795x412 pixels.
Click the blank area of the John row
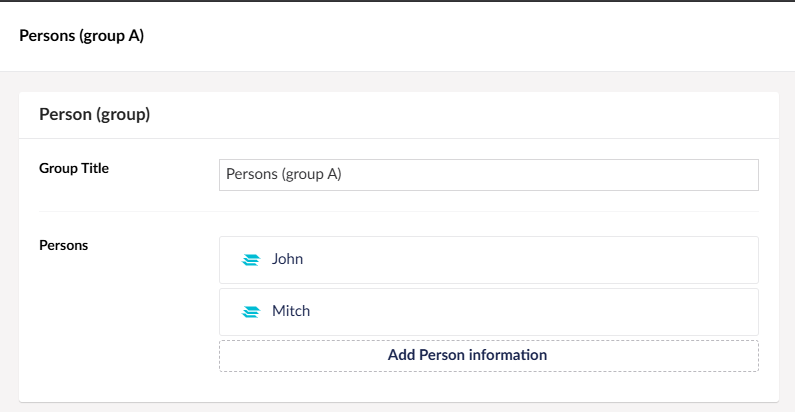[532, 259]
